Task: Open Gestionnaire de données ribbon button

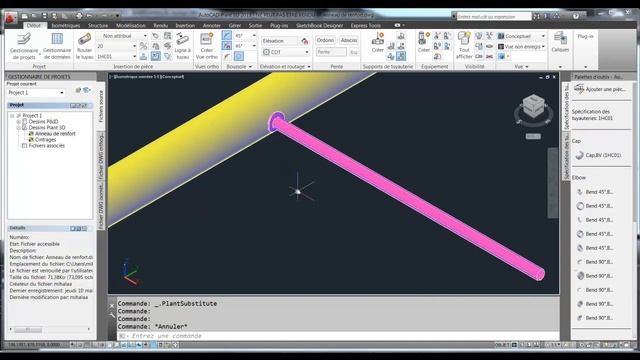Action: click(x=57, y=46)
